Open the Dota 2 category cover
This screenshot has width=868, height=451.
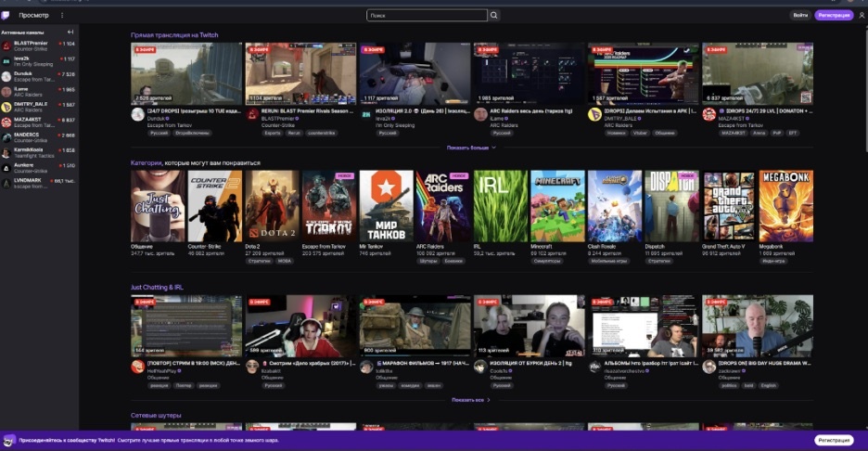pos(272,206)
